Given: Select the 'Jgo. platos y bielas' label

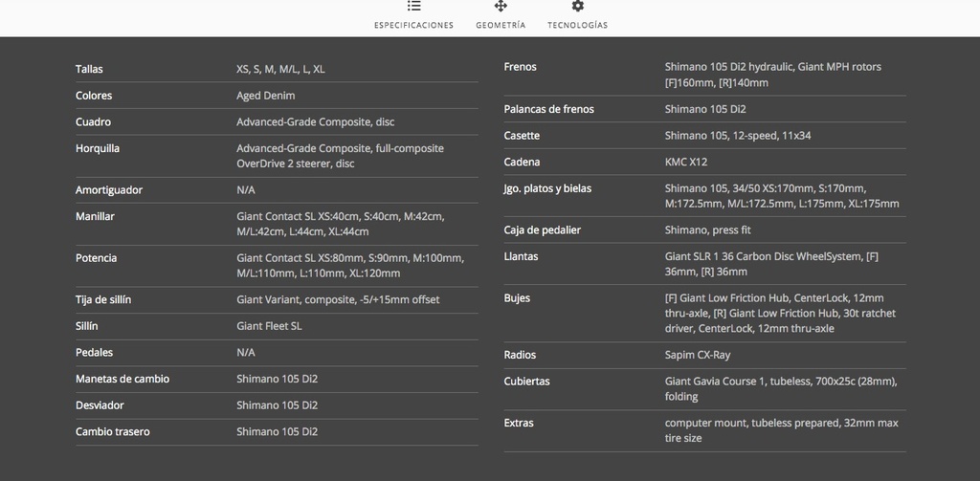Looking at the screenshot, I should pos(547,188).
